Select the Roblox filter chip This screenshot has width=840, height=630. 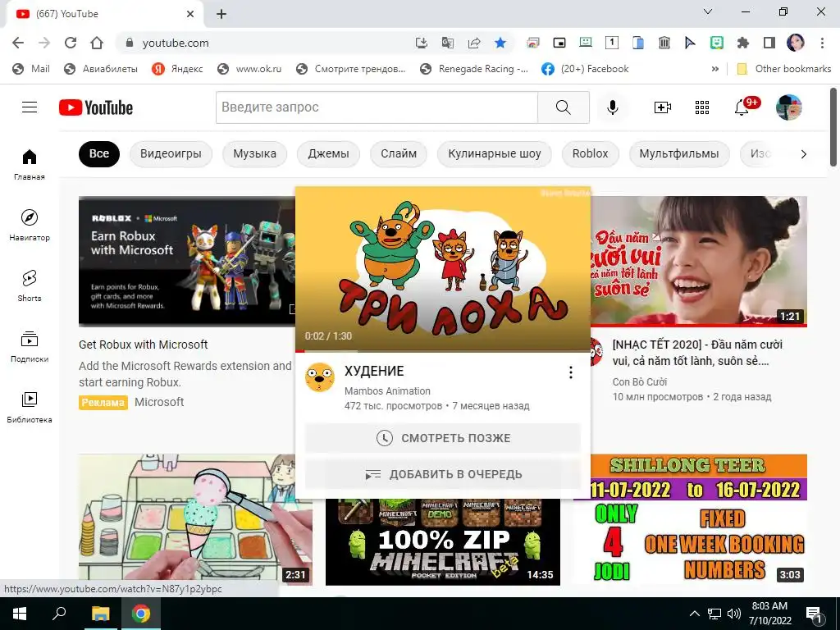coord(591,153)
